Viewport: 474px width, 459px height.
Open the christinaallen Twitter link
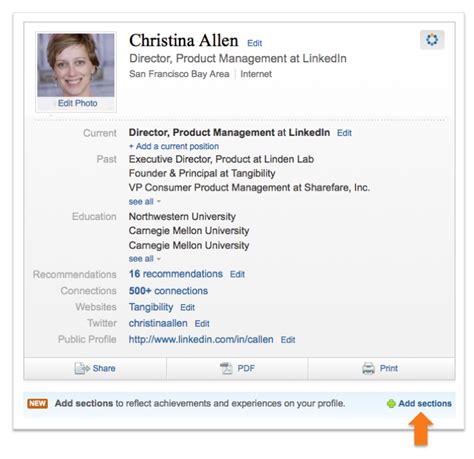click(158, 323)
